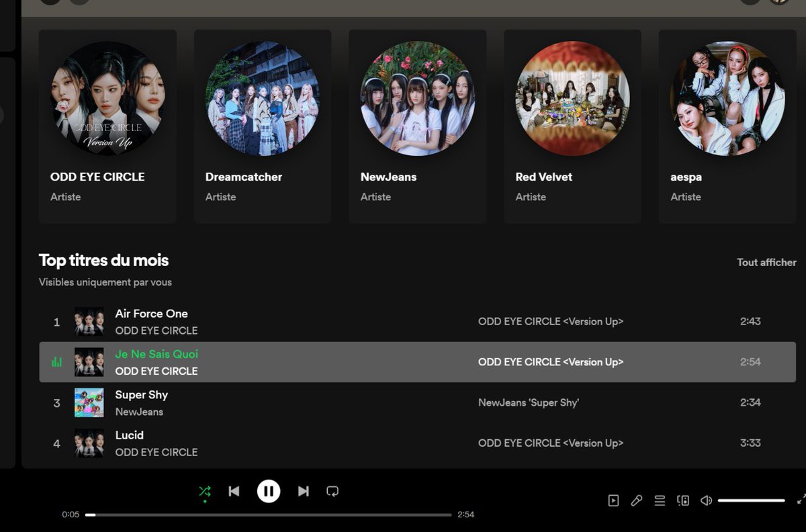Pause the current song

pos(269,492)
